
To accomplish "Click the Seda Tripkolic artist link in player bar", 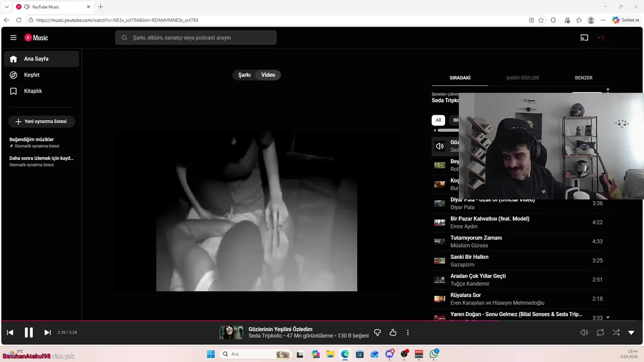I will tap(265, 336).
